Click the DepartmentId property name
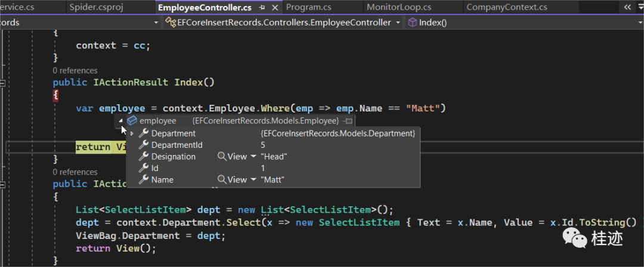Image resolution: width=644 pixels, height=267 pixels. (177, 145)
